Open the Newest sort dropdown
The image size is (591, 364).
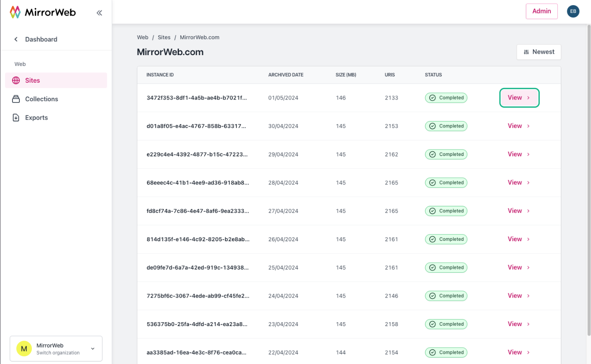[539, 52]
